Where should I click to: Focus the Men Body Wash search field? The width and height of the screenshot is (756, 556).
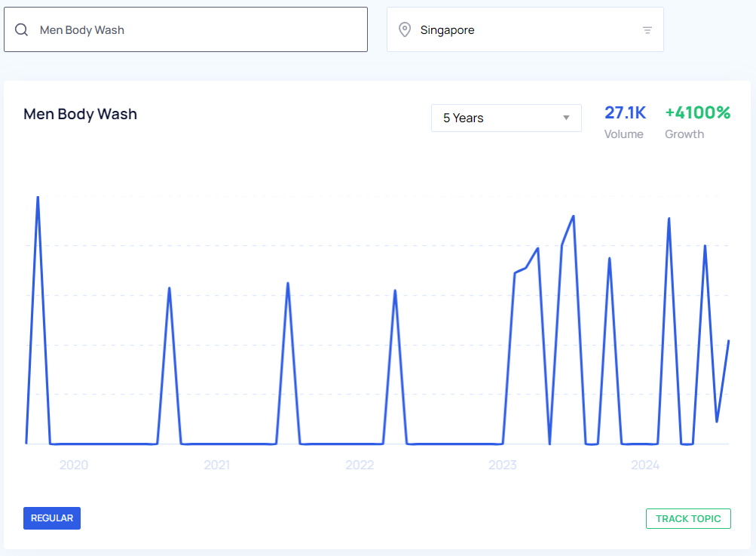(196, 30)
